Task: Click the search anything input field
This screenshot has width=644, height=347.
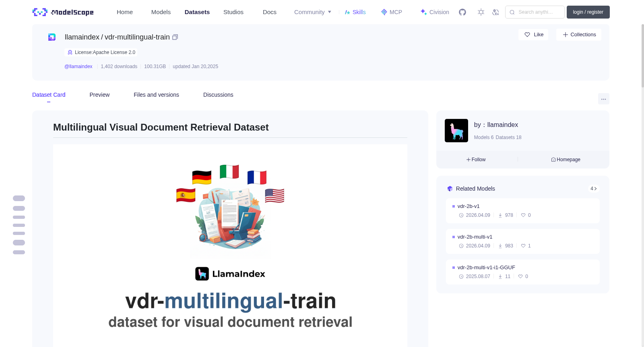Action: 535,12
